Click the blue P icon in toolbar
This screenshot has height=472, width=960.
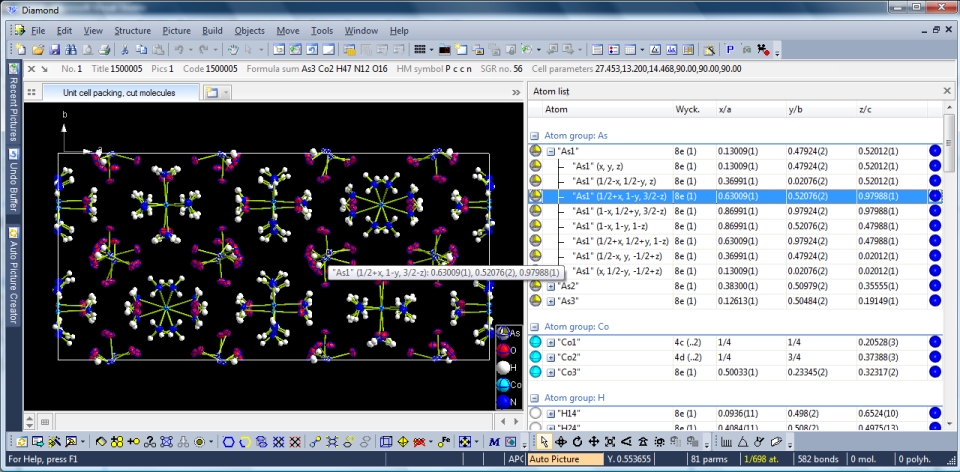(x=729, y=49)
